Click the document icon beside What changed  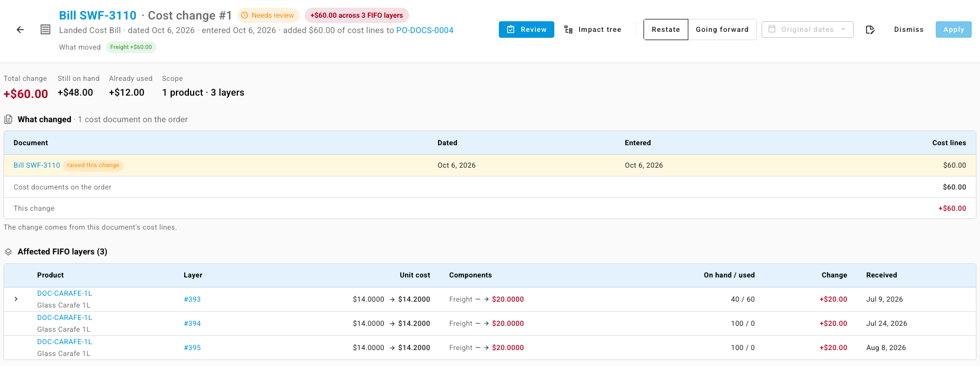(x=8, y=119)
